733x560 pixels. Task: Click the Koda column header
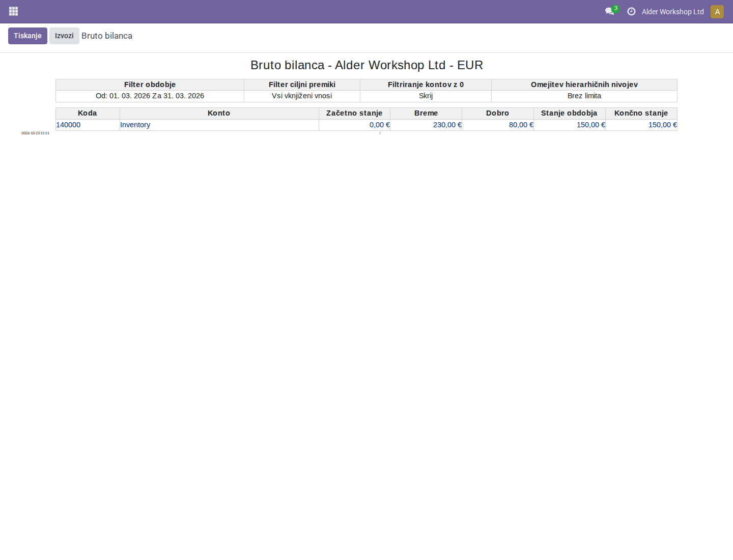(88, 113)
